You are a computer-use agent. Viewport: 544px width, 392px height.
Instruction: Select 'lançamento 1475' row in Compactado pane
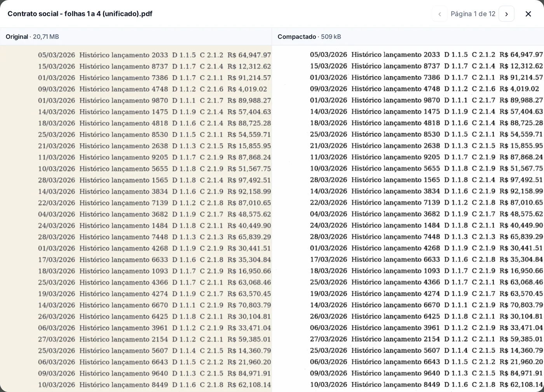427,111
